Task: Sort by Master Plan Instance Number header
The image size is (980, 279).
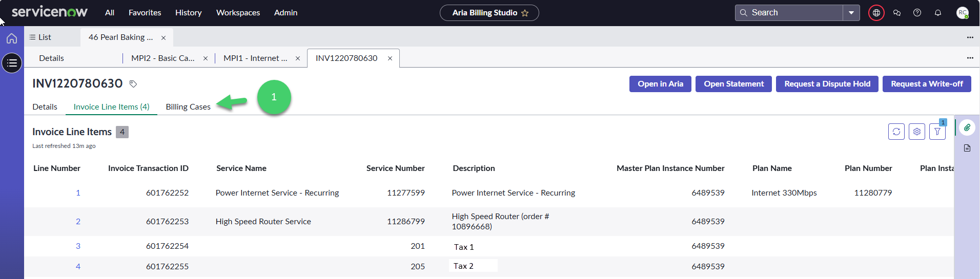Action: [670, 168]
